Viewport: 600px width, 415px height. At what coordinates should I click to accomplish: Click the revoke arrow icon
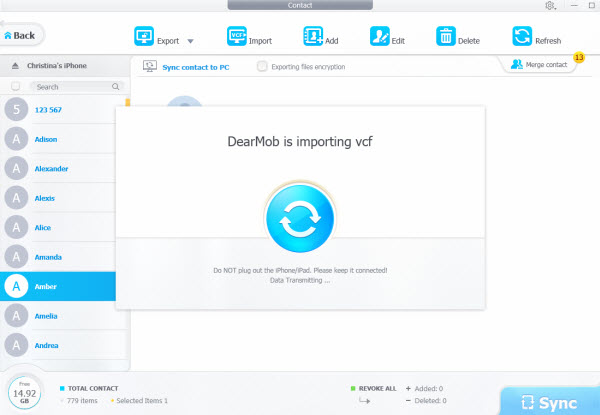(x=365, y=400)
